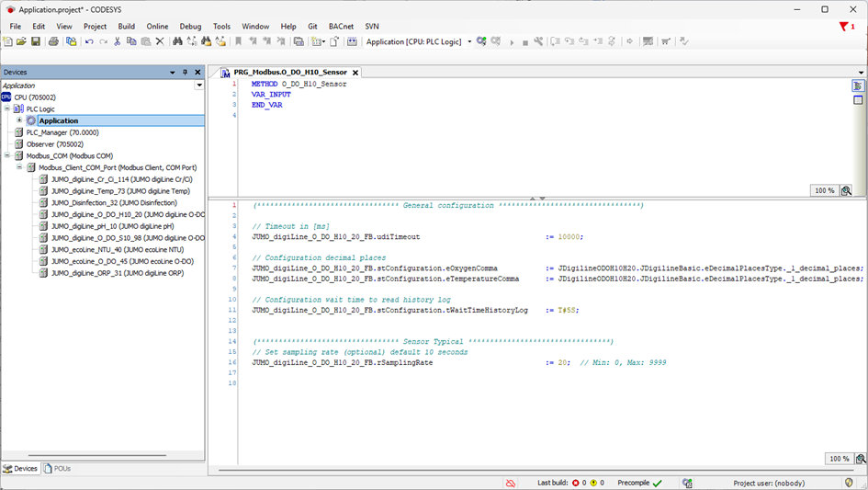The image size is (868, 490).
Task: Click the 100 % zoom value in implementation pane
Action: click(x=840, y=459)
